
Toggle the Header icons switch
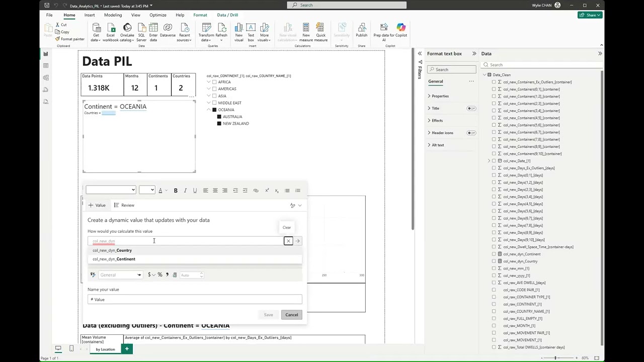click(x=471, y=133)
